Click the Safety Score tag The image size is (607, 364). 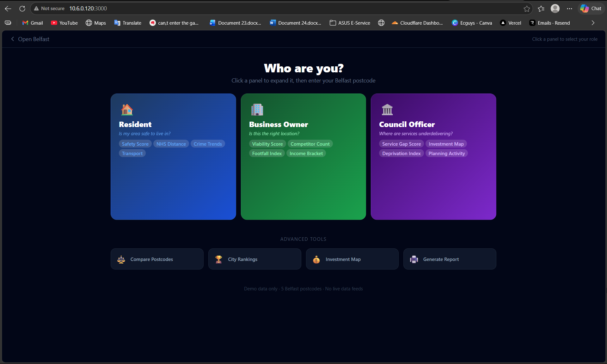pos(135,144)
